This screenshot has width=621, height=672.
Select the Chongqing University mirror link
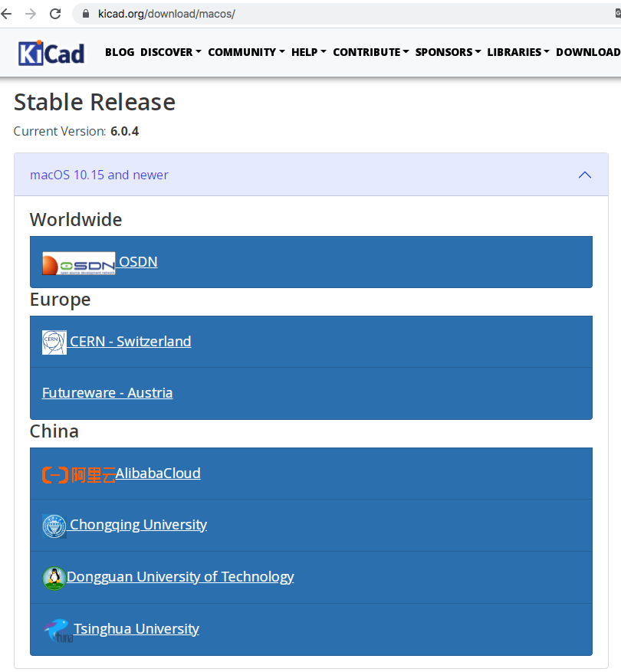point(138,525)
